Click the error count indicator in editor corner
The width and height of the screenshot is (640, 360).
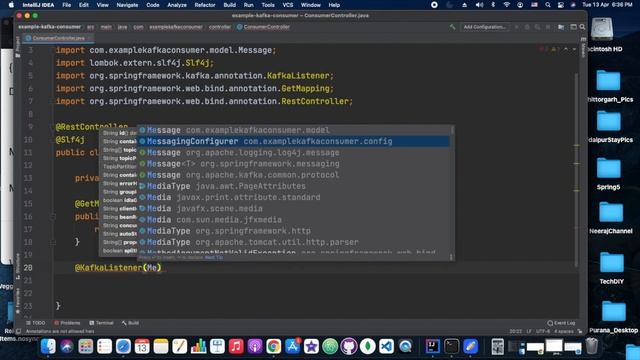[543, 49]
